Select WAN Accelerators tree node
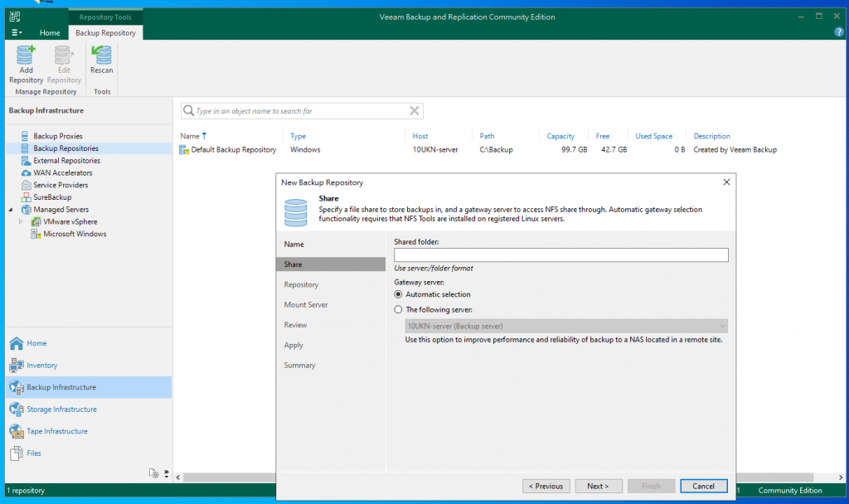Screen dimensions: 849x504 [x=63, y=172]
